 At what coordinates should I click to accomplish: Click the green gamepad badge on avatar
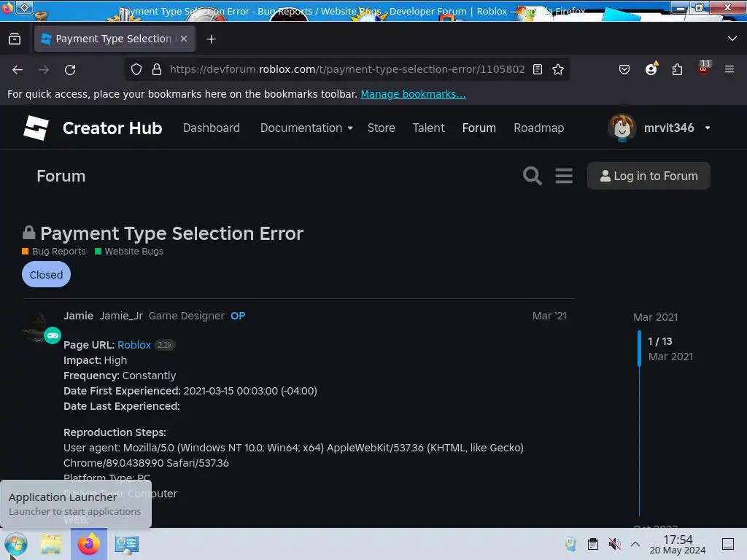coord(53,335)
